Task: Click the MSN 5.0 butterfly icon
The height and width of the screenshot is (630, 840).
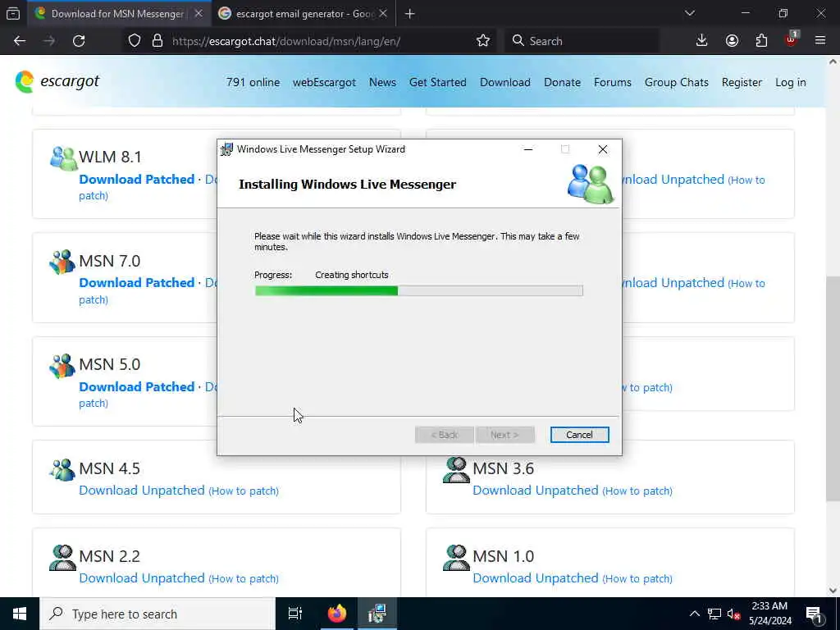Action: 62,365
